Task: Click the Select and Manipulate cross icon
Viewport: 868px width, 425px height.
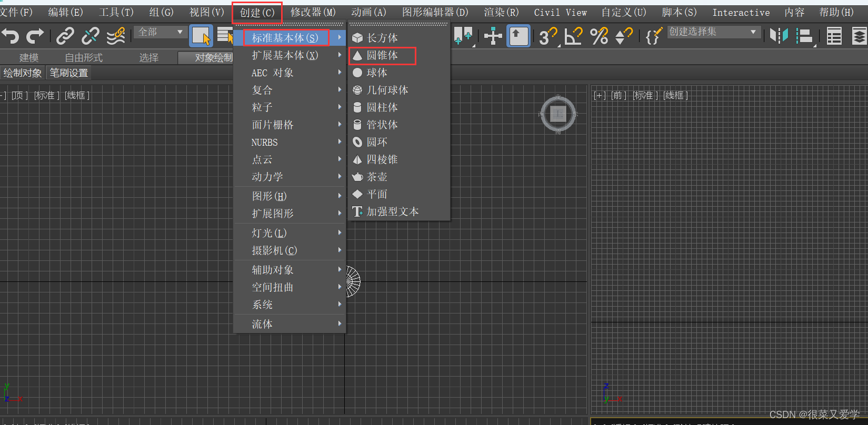Action: (493, 36)
